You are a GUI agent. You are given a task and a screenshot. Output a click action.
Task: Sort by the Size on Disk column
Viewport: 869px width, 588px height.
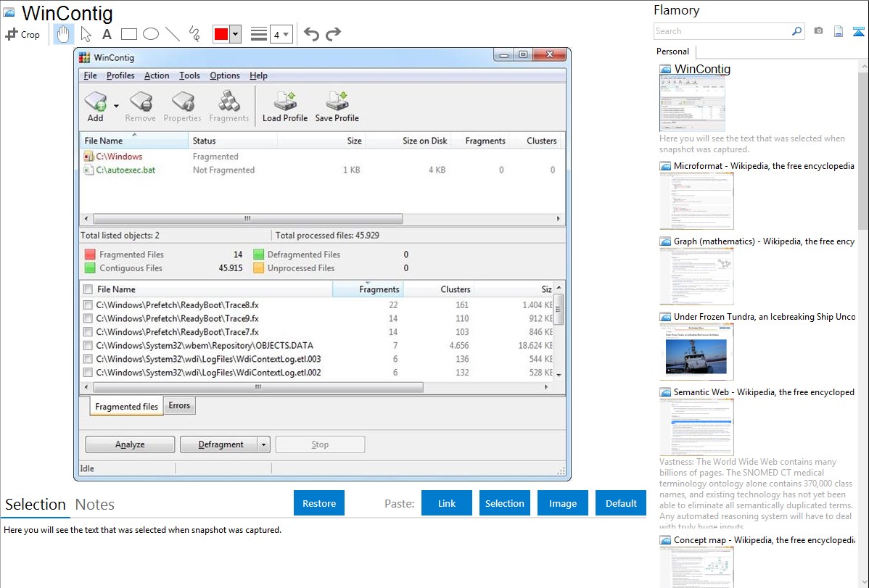coord(424,141)
